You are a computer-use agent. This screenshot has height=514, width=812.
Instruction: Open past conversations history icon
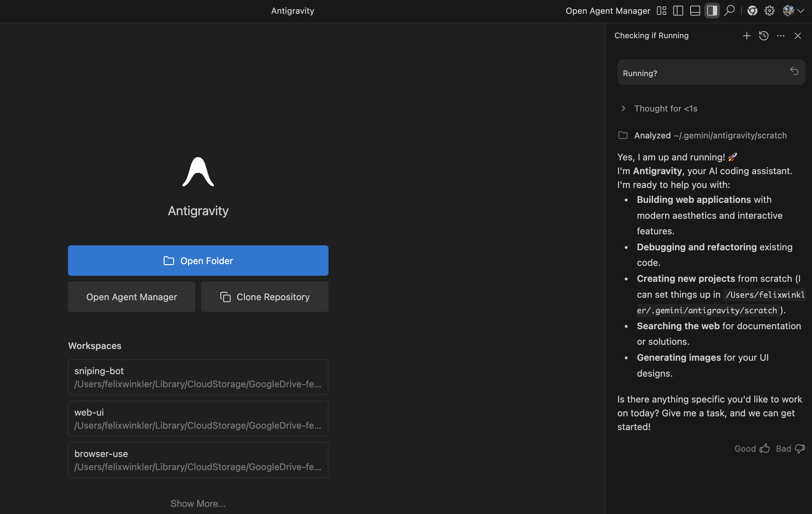point(764,36)
